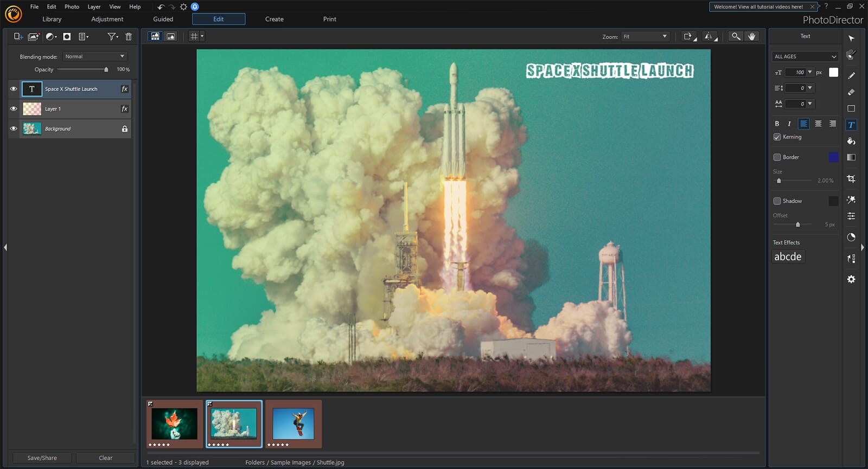Open font size dropdown arrow

(x=810, y=72)
